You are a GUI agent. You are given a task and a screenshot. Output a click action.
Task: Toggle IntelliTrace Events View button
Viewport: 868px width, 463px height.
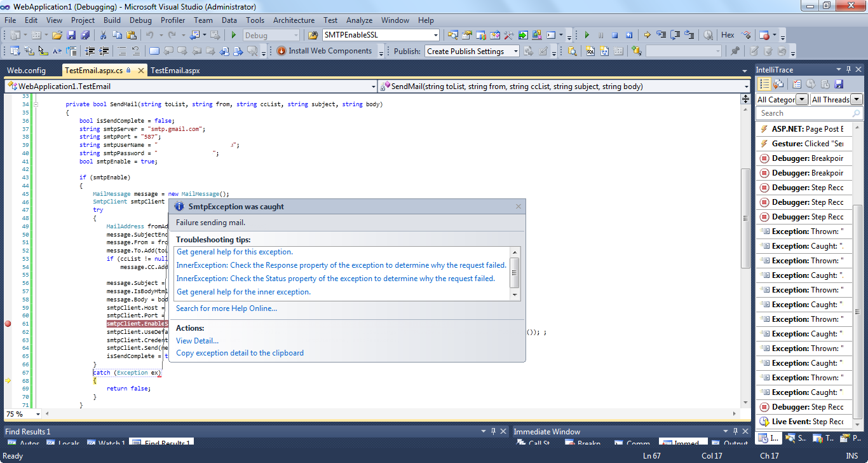(764, 83)
